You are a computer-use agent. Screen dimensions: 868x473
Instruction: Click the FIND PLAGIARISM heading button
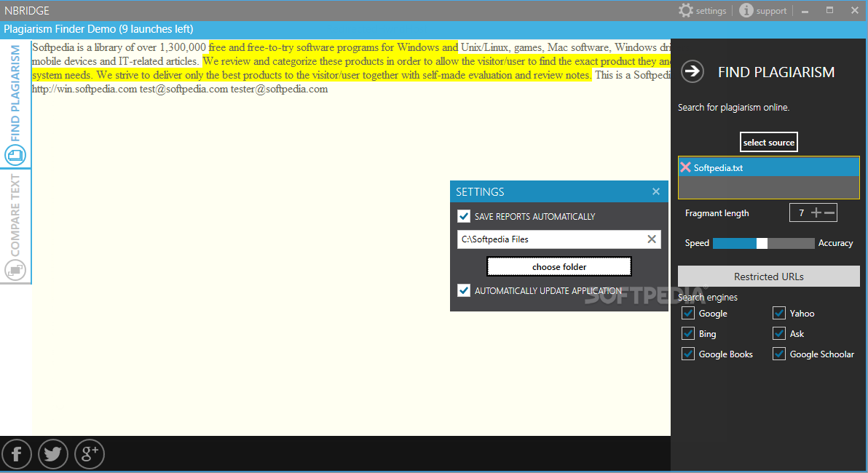pyautogui.click(x=776, y=72)
